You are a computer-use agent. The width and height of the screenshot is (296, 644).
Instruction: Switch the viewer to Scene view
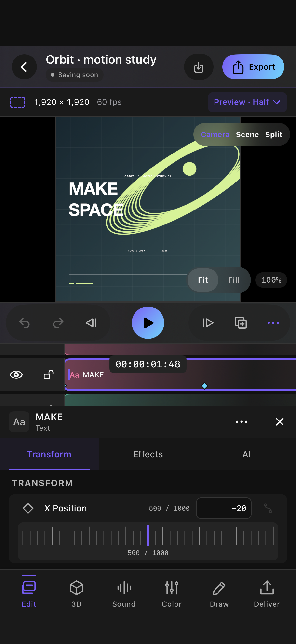pos(247,135)
